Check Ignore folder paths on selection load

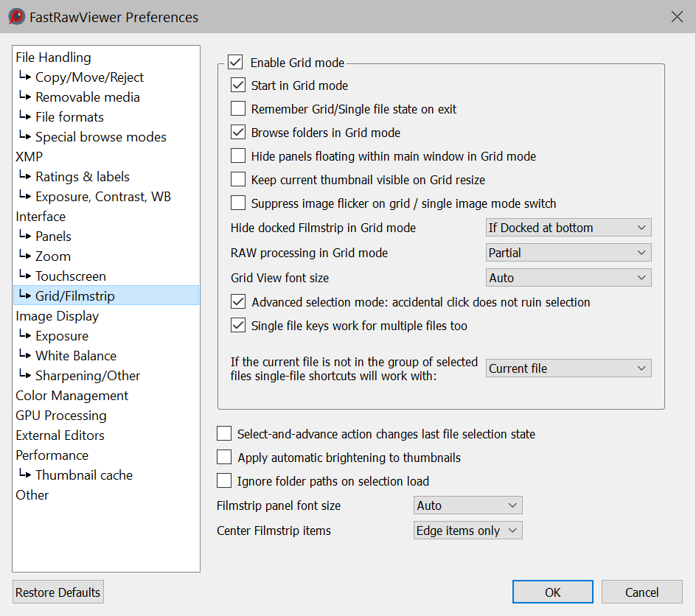(224, 481)
